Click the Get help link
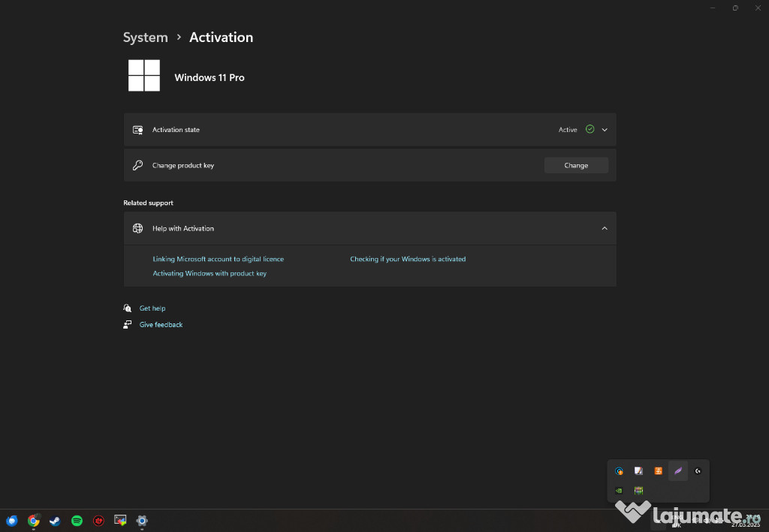This screenshot has width=769, height=532. (152, 308)
